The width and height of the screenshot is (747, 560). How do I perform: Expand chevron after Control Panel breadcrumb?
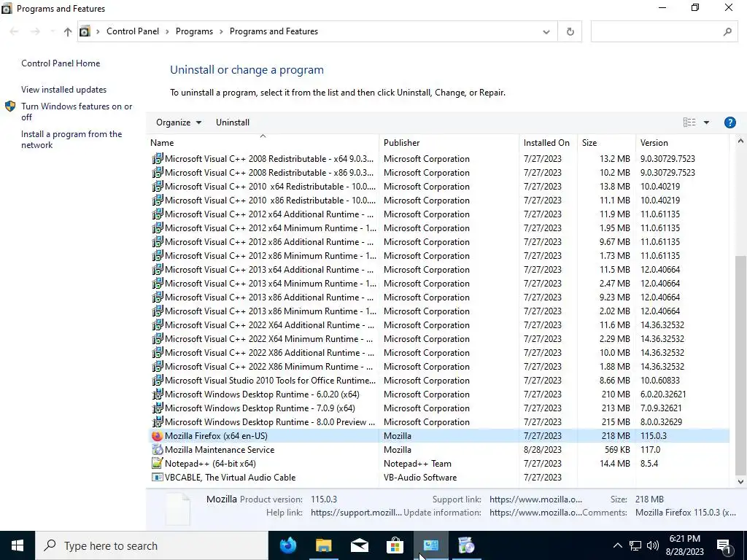coord(167,31)
